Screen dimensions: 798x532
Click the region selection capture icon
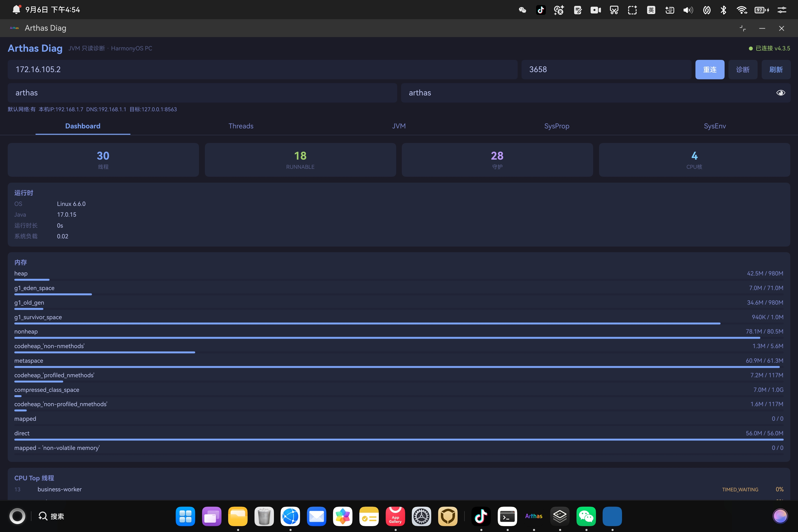point(633,10)
